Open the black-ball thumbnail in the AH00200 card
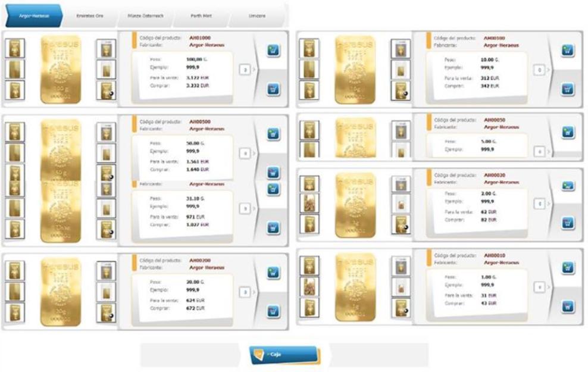 pos(106,312)
